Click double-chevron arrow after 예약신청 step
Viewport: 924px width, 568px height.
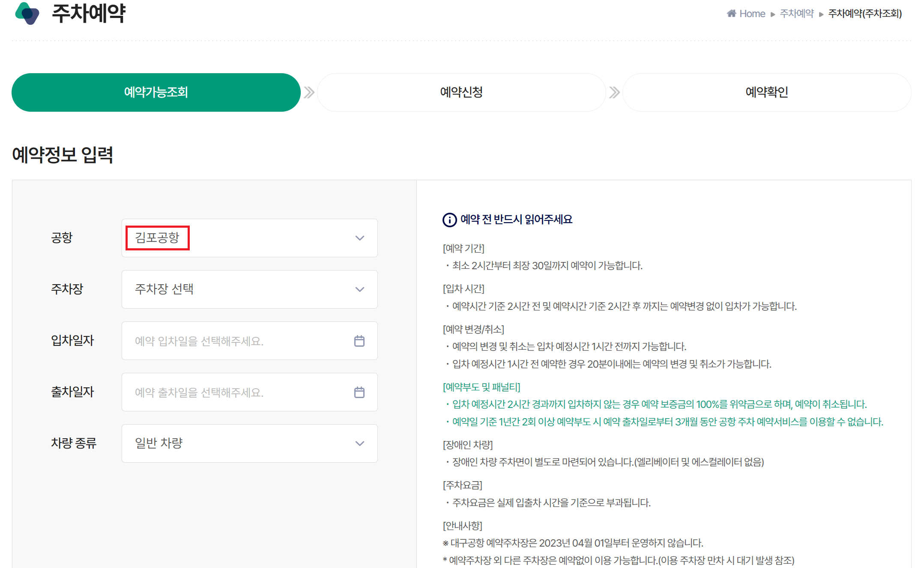(x=614, y=92)
